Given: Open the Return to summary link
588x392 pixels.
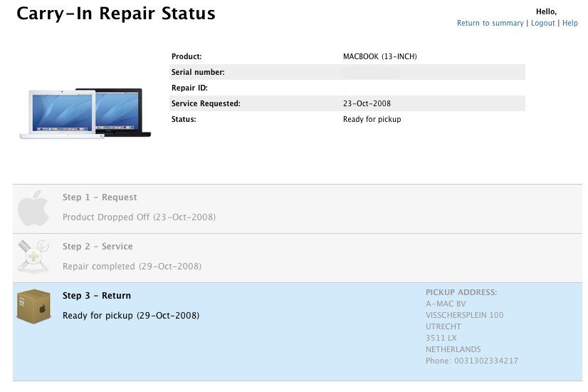Looking at the screenshot, I should tap(490, 24).
